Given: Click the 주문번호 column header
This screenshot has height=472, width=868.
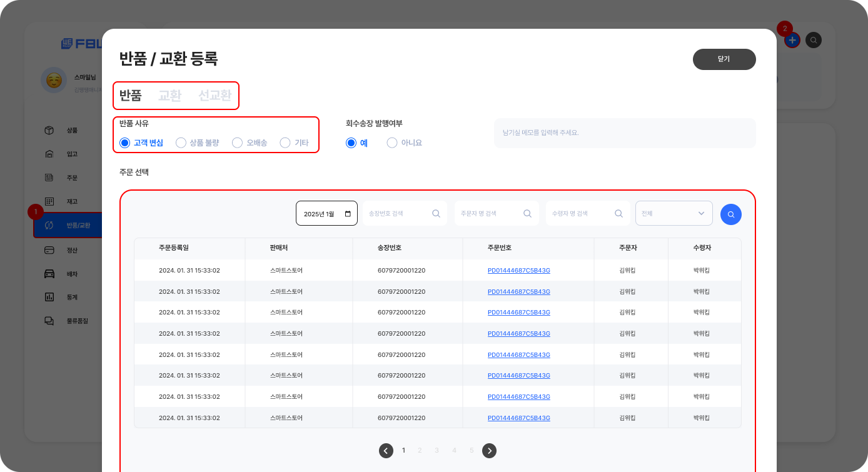Looking at the screenshot, I should pos(500,248).
